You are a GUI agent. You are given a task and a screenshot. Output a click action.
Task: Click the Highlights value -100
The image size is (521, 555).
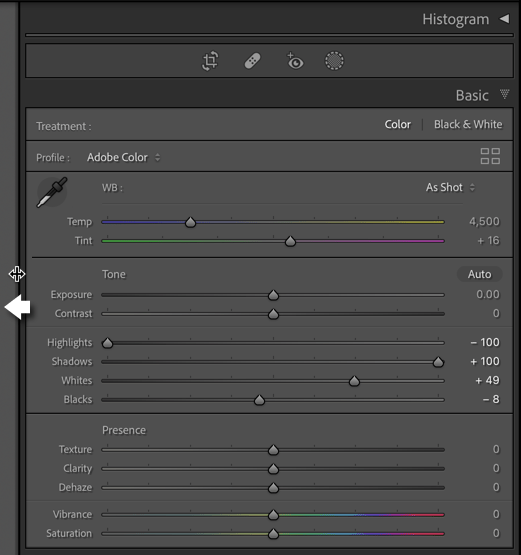(485, 342)
